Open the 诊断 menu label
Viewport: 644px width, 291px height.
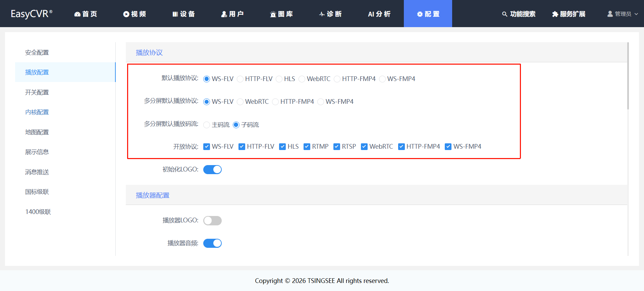point(334,14)
